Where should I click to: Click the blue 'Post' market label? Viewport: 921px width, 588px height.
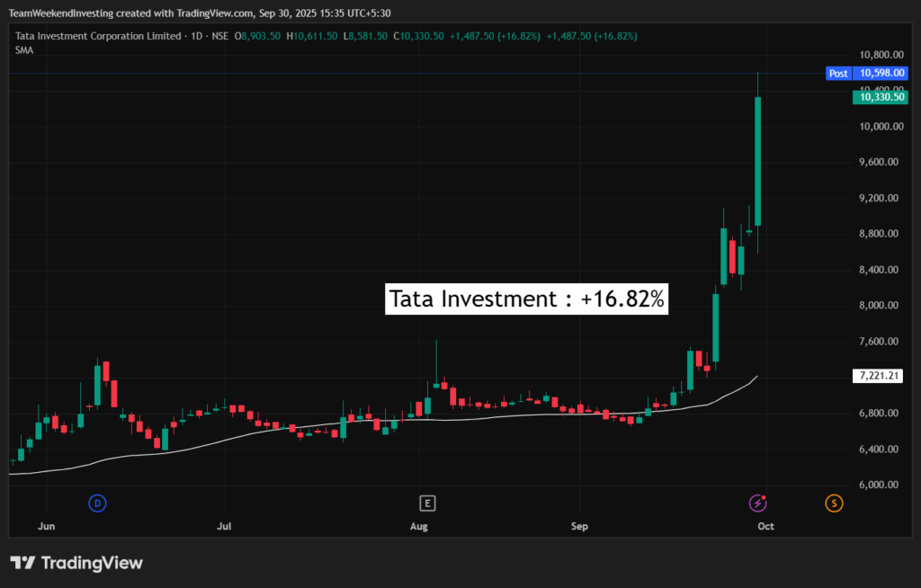tap(838, 73)
